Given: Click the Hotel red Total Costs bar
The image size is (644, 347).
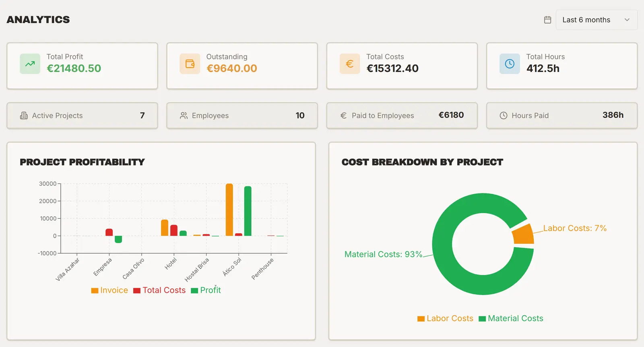Looking at the screenshot, I should (x=174, y=230).
